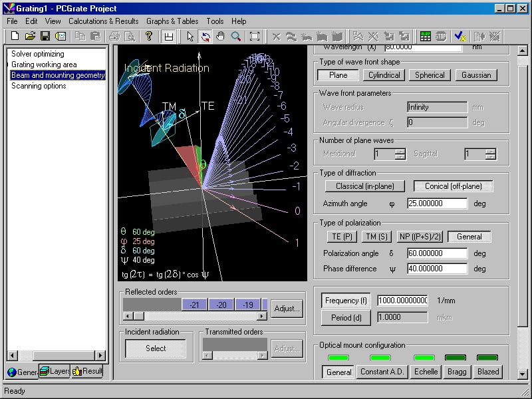Viewport: 532px width, 399px height.
Task: Click the Polarization angle input field
Action: (437, 253)
